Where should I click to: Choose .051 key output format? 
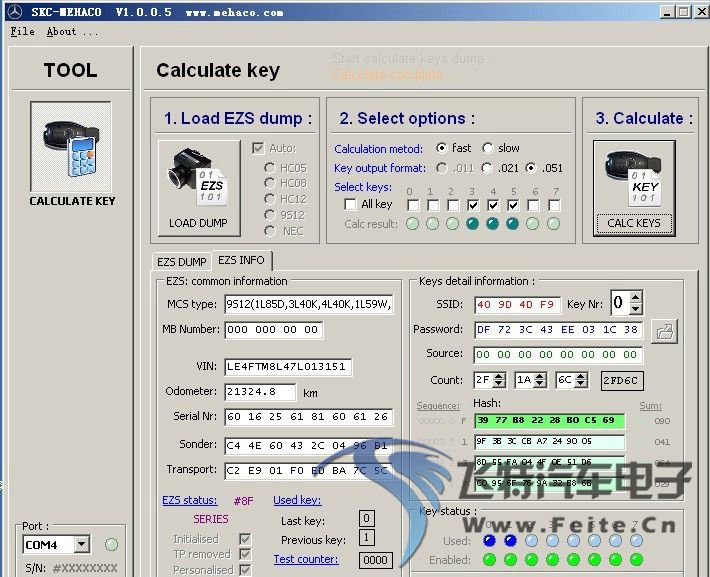click(x=531, y=168)
